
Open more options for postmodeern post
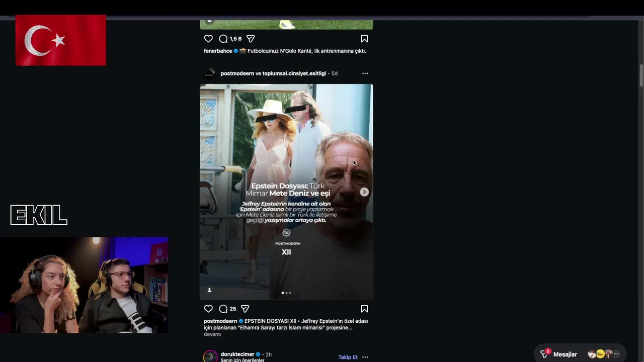point(365,73)
